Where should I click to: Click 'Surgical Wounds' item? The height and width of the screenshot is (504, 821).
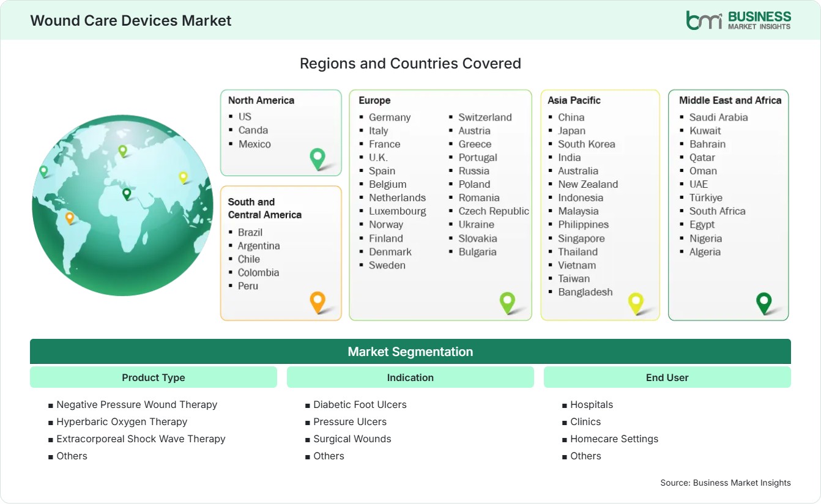tap(352, 439)
